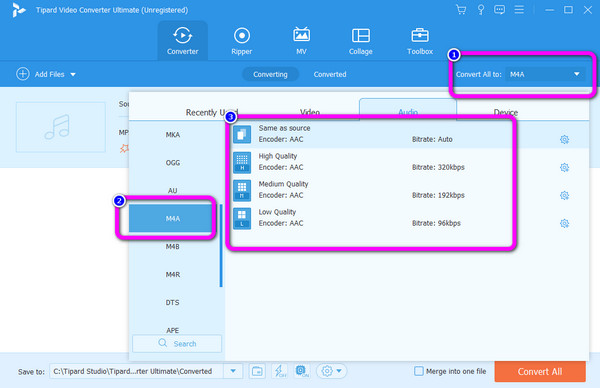Screen dimensions: 600x388
Task: Go to the Collage tab
Action: [x=360, y=41]
